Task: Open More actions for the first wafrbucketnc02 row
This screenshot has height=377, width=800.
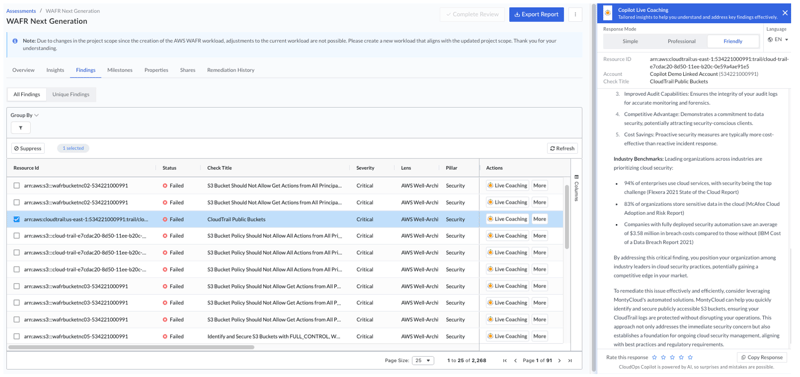Action: [x=539, y=186]
